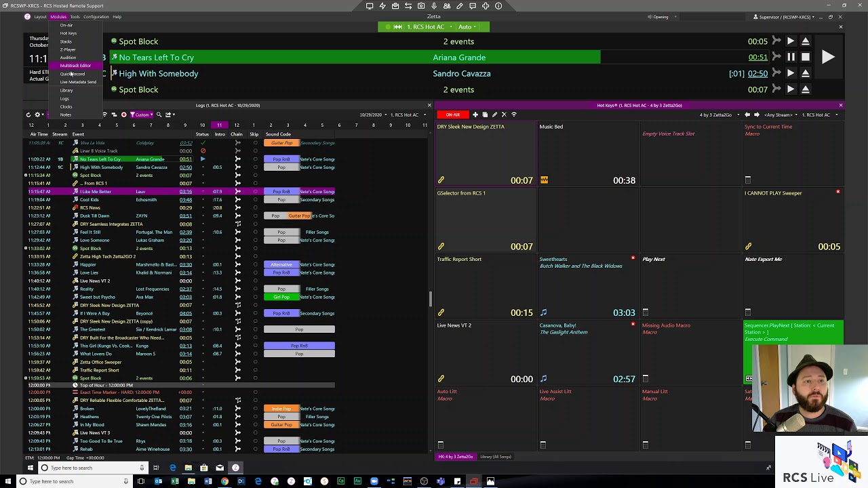The width and height of the screenshot is (868, 488).
Task: Open the Custom filter dropdown in Logs
Action: point(142,115)
